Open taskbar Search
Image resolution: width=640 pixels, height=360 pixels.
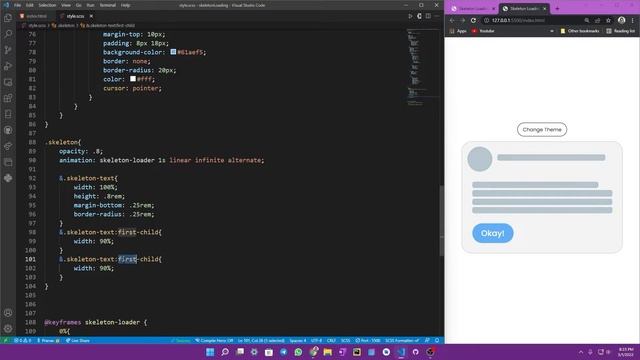tap(224, 352)
